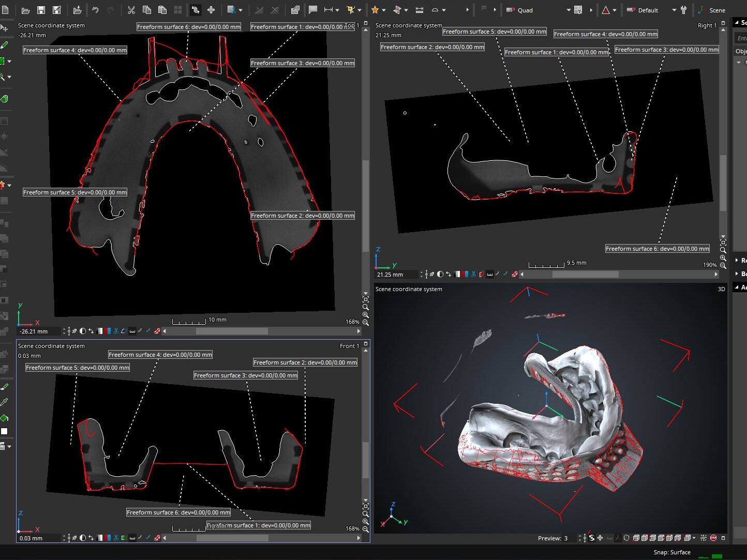The height and width of the screenshot is (560, 747).
Task: Open the Quad layout combo box
Action: tap(538, 10)
